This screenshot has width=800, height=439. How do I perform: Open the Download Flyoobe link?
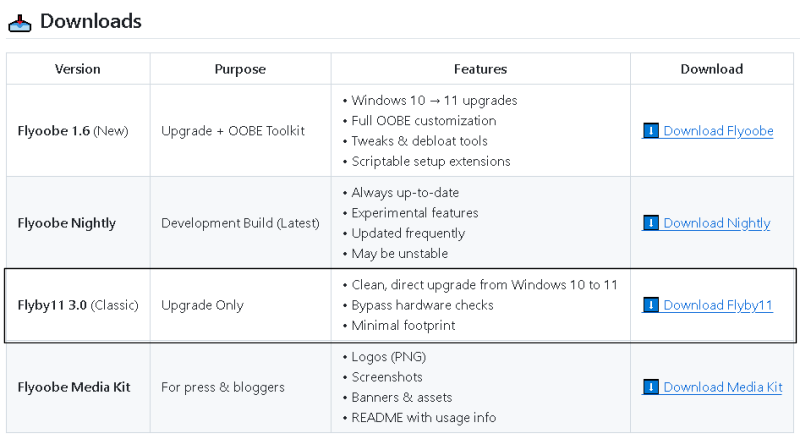(x=718, y=131)
